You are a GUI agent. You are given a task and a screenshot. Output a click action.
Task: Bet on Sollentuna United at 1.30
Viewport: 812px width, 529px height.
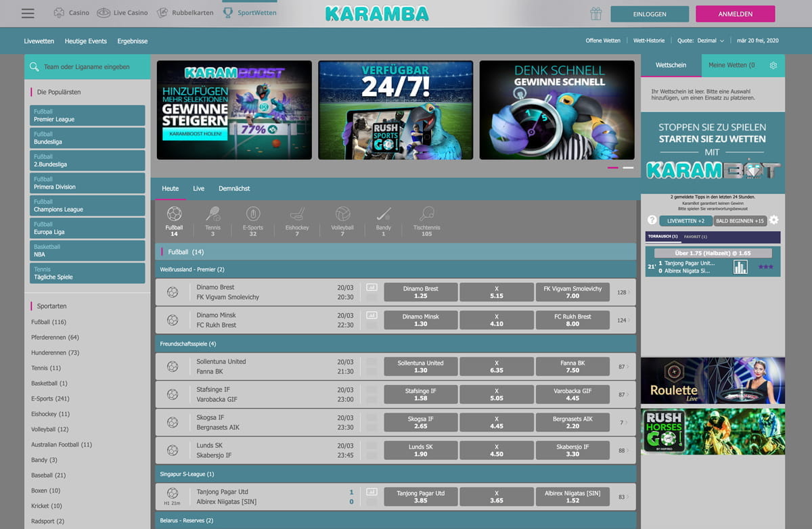(x=421, y=367)
